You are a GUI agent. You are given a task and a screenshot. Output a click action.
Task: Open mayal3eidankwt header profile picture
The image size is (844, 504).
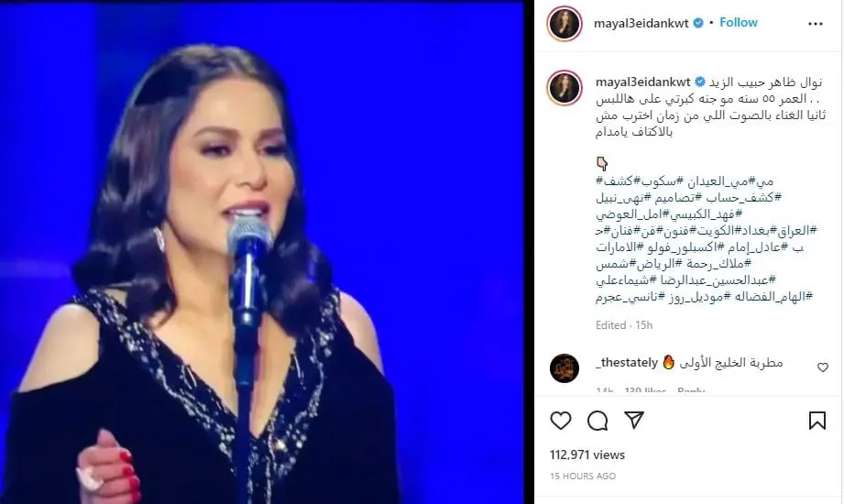(x=564, y=24)
